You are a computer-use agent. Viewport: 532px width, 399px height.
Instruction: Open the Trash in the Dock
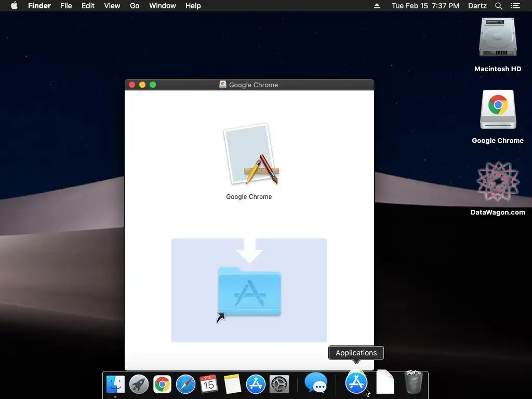[x=413, y=382]
